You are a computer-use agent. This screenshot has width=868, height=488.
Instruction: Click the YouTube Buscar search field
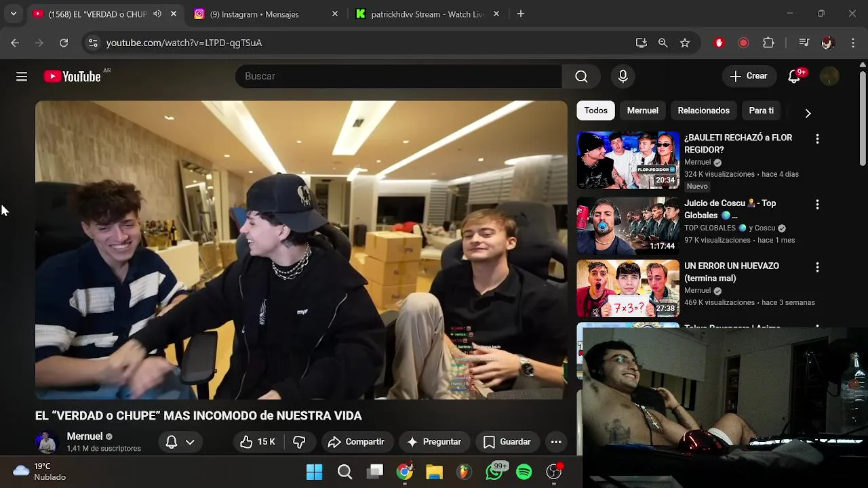coord(398,77)
